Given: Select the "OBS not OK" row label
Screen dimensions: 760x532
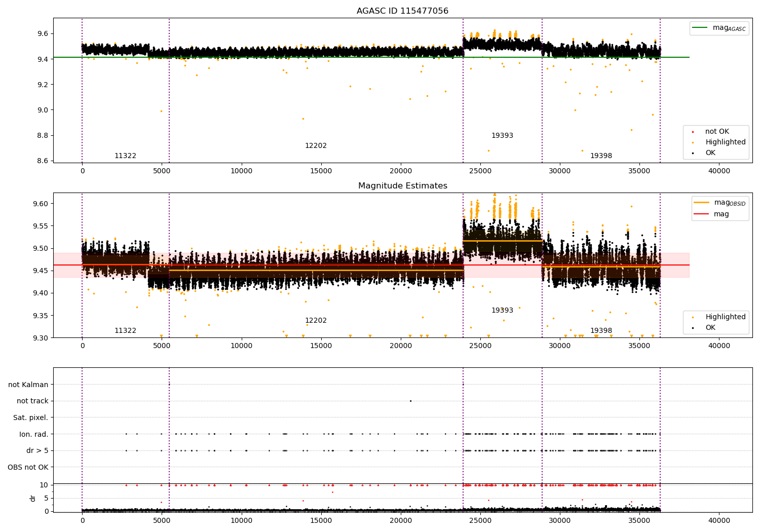Looking at the screenshot, I should coord(28,467).
